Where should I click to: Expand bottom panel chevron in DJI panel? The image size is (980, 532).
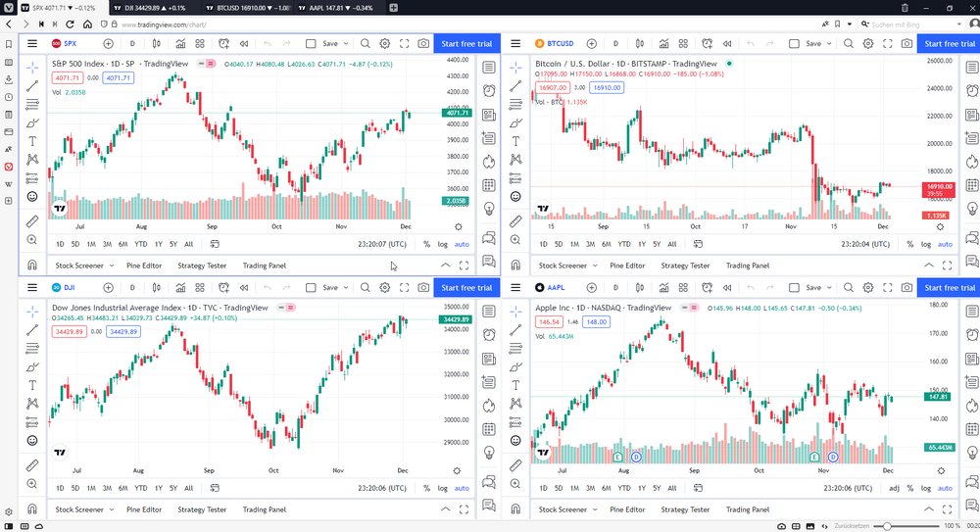coord(446,509)
